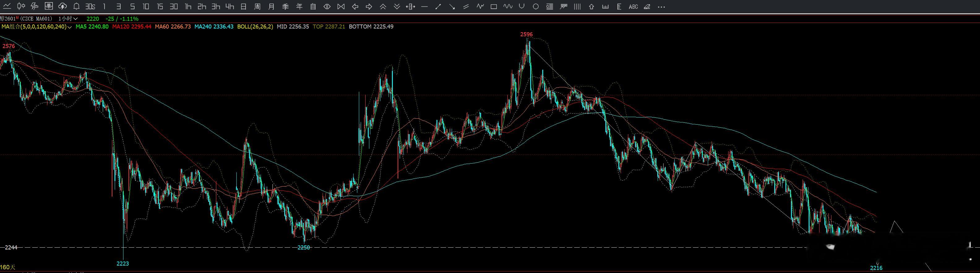Click the left arrow icon
This screenshot has height=273, width=980.
point(355,7)
